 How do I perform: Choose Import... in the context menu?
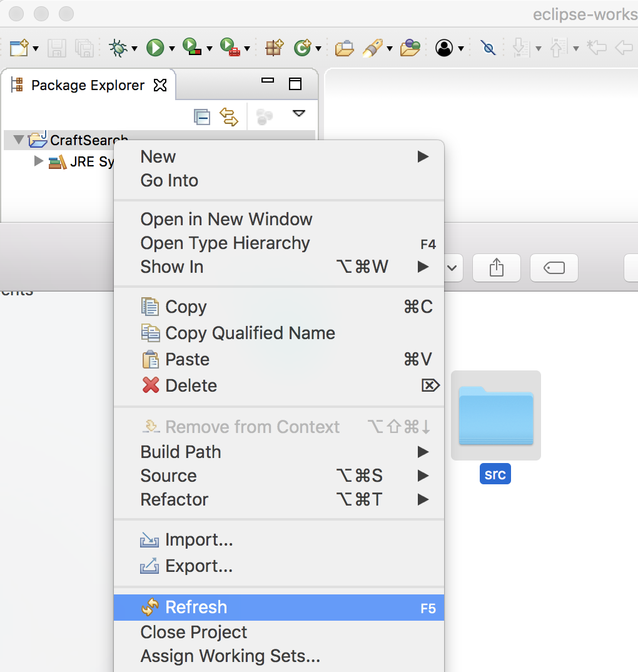pyautogui.click(x=199, y=539)
